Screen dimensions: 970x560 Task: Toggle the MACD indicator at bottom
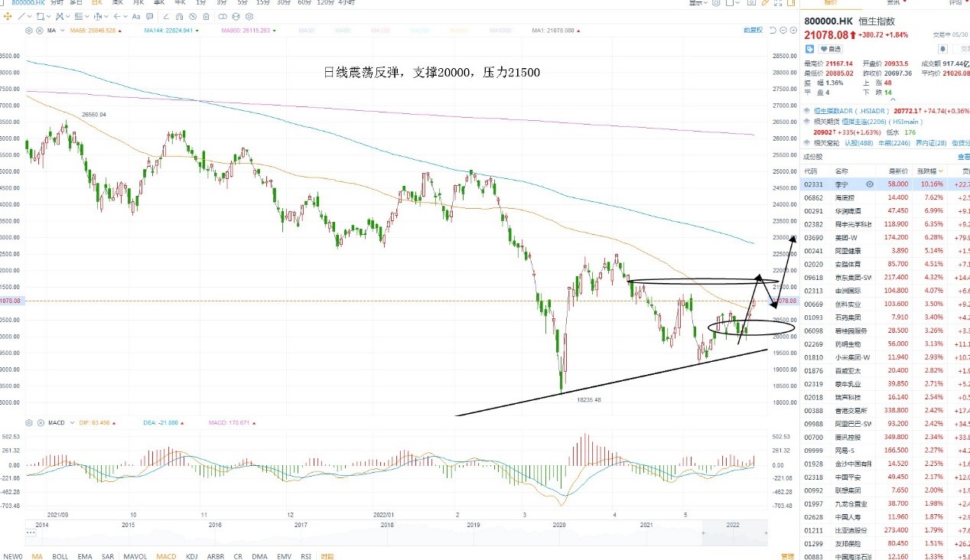(166, 556)
